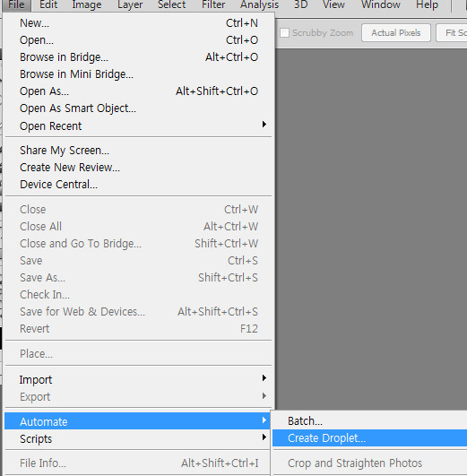Expand the Automate submenu
This screenshot has height=476, width=467.
tap(137, 421)
